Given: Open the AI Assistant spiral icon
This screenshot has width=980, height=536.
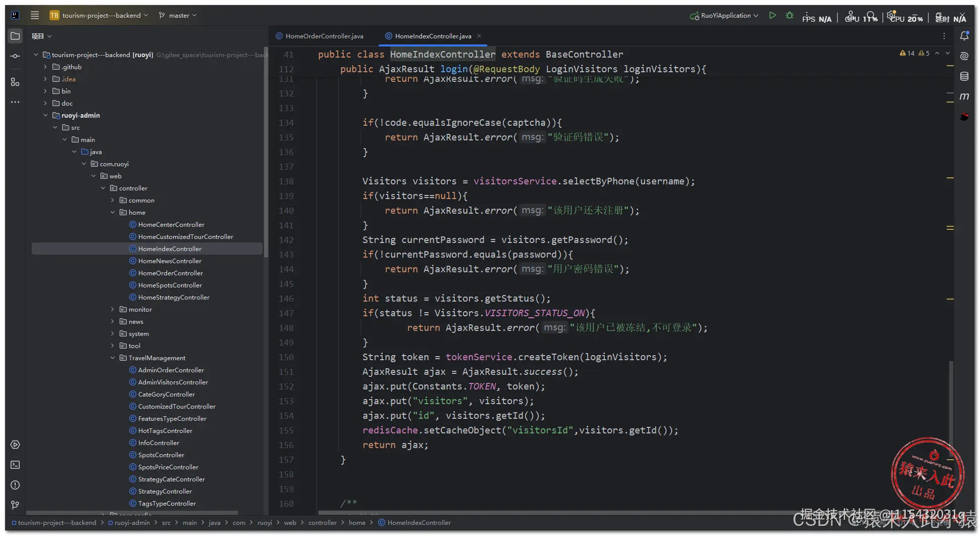Looking at the screenshot, I should 964,56.
